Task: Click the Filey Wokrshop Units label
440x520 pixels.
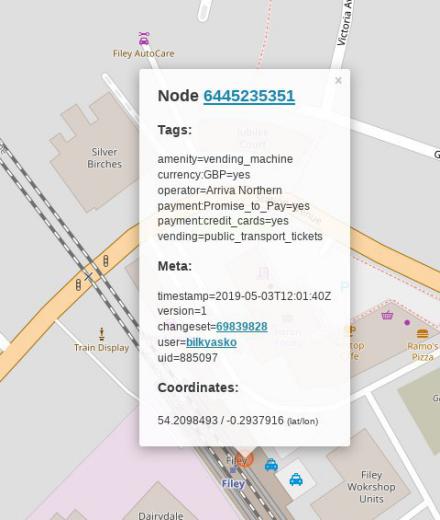Action: click(x=371, y=487)
